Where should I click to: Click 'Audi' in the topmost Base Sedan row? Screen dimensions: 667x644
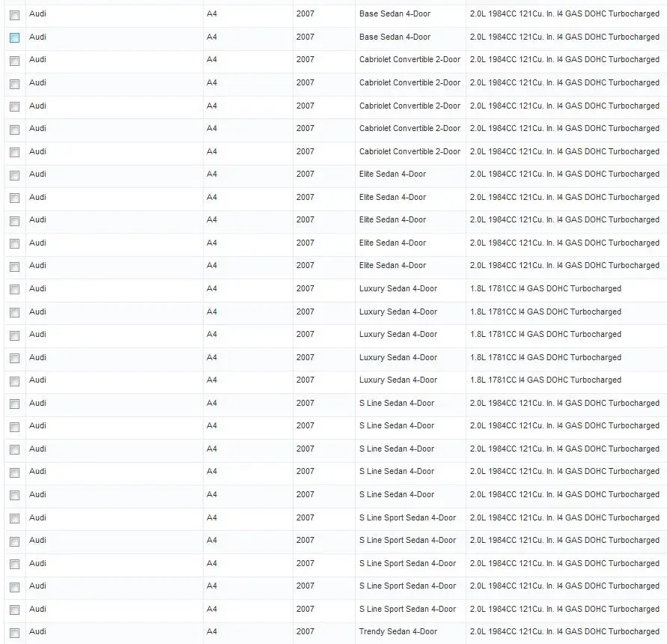(37, 13)
